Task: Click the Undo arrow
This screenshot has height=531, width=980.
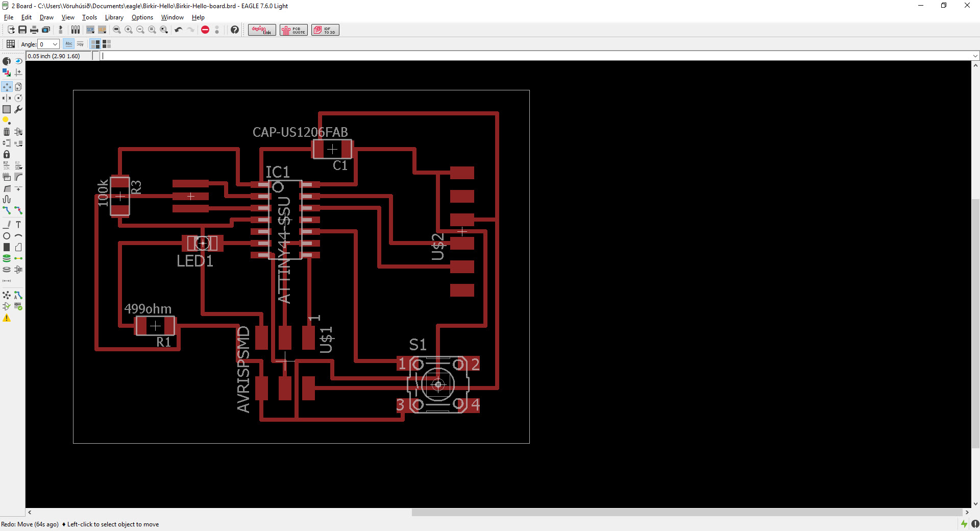Action: coord(179,30)
